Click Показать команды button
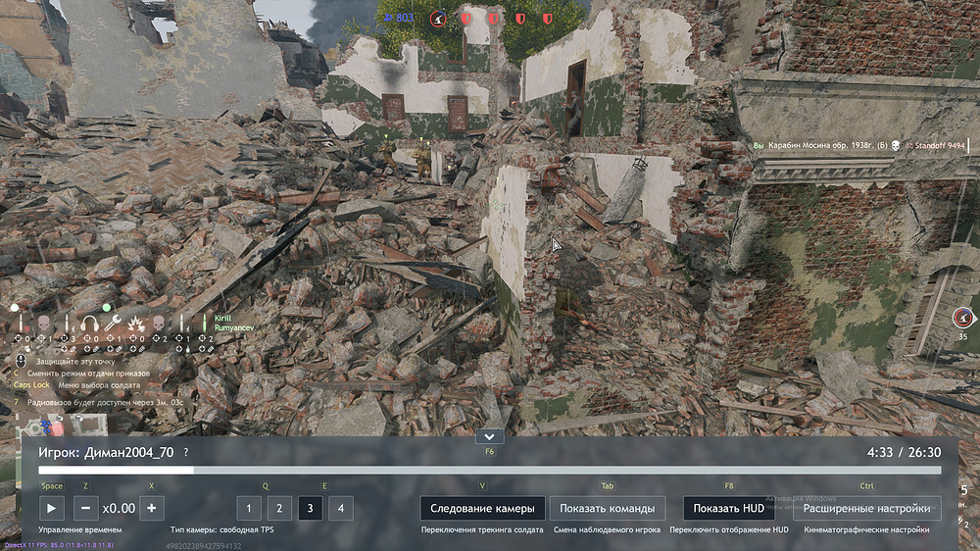Viewport: 980px width, 551px height. coord(607,509)
